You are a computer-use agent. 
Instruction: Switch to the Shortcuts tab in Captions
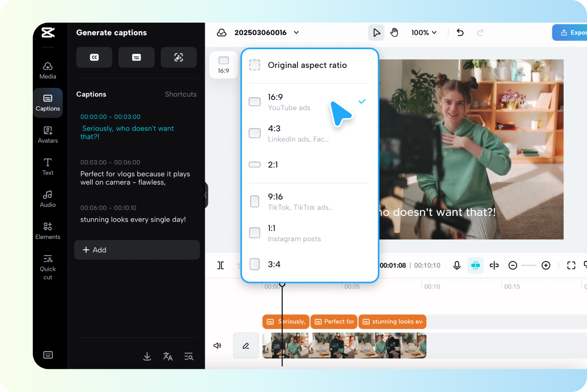tap(181, 94)
